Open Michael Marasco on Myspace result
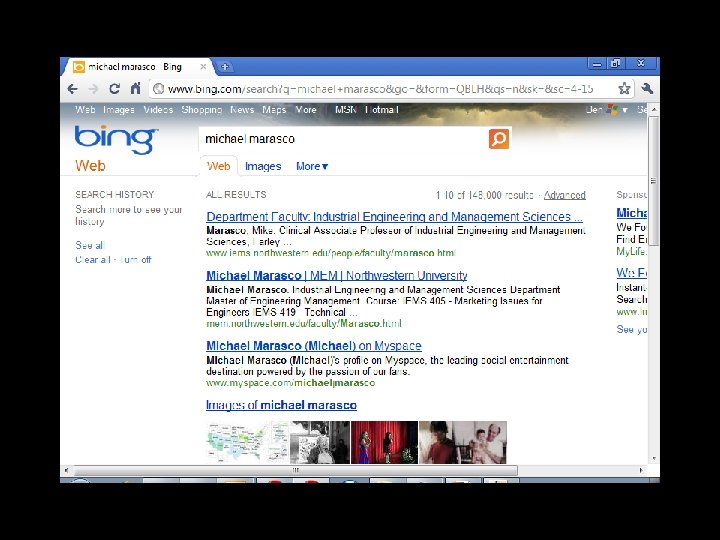The width and height of the screenshot is (720, 540). click(x=314, y=346)
